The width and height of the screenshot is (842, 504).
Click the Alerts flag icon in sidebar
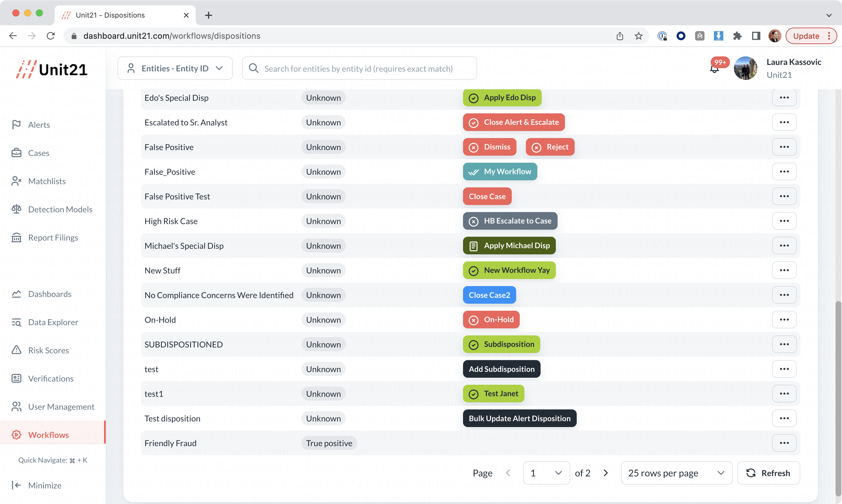click(16, 125)
